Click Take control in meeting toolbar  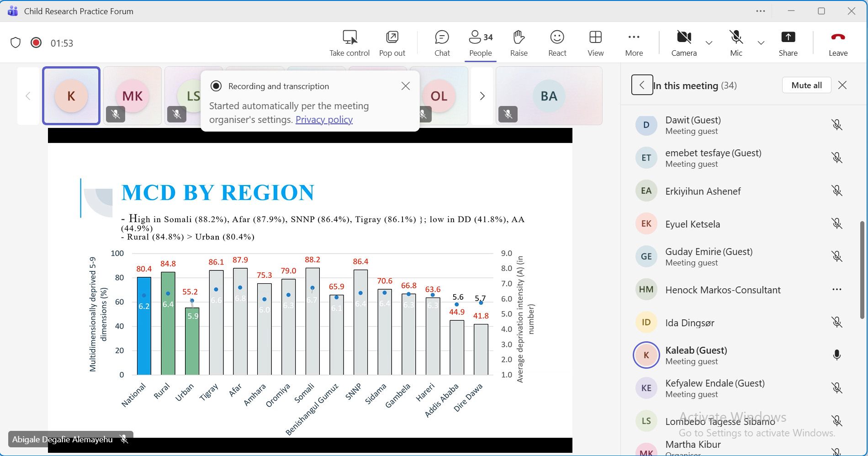point(349,43)
